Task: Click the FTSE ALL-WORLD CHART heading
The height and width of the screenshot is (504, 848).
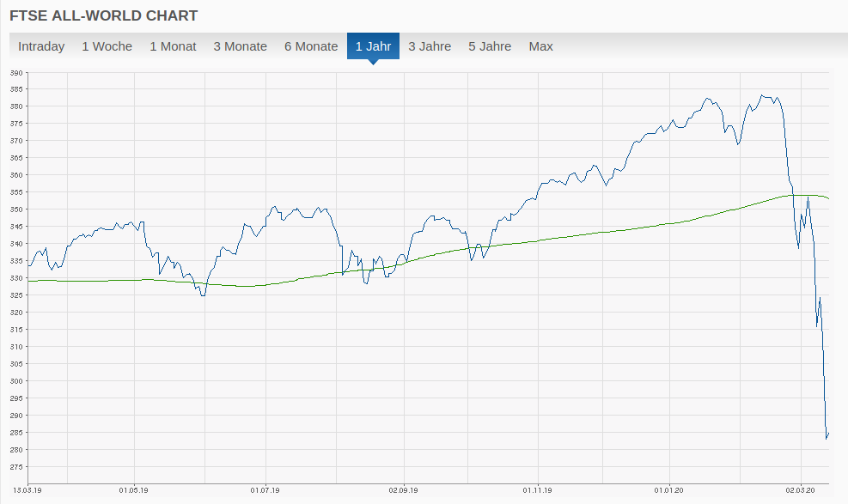Action: click(103, 15)
